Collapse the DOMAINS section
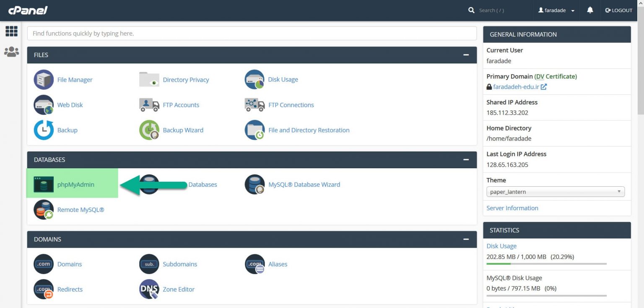 466,239
